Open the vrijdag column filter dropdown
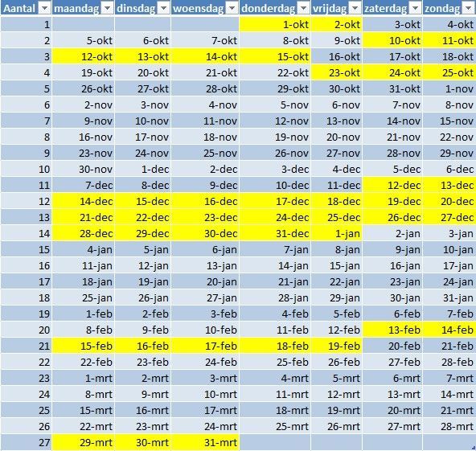 (355, 9)
